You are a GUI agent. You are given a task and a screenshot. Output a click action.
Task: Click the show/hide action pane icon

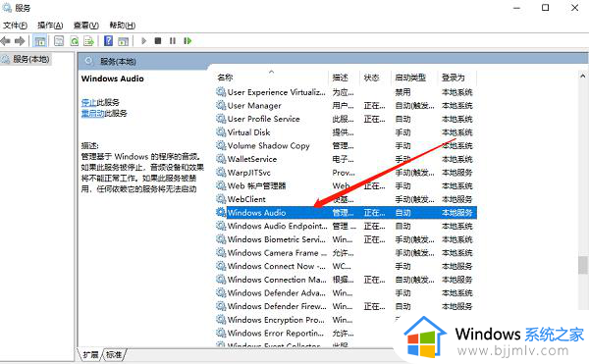[x=124, y=41]
